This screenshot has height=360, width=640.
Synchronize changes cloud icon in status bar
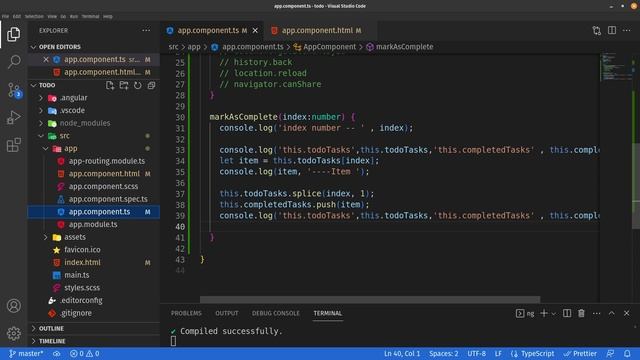pyautogui.click(x=57, y=353)
